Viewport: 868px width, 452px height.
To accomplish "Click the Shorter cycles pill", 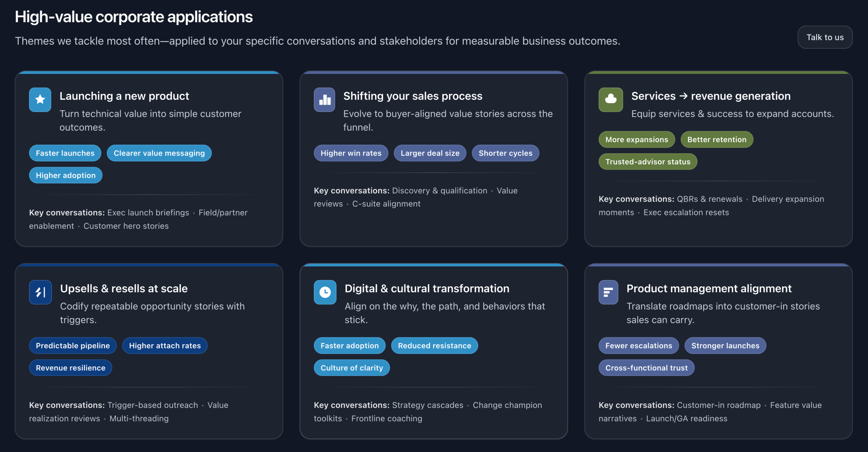I will tap(505, 153).
